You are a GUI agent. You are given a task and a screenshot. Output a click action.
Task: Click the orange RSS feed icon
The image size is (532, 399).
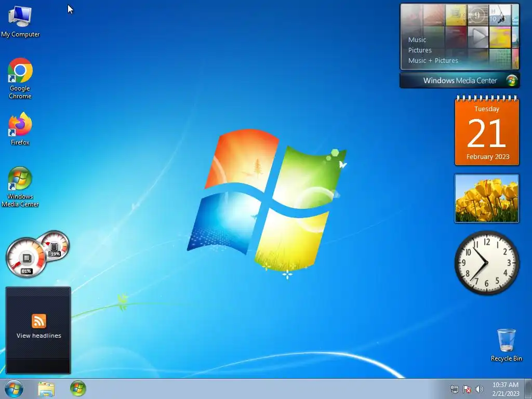point(38,321)
